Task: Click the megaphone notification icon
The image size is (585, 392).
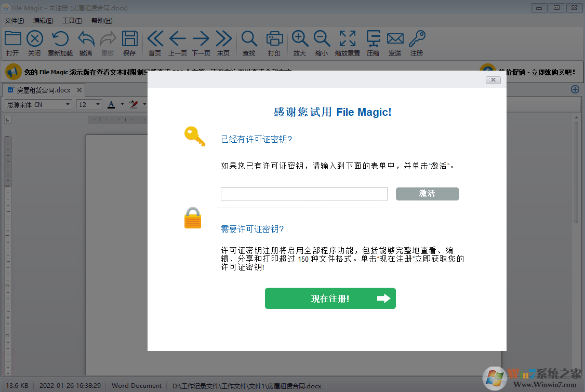Action: click(13, 72)
